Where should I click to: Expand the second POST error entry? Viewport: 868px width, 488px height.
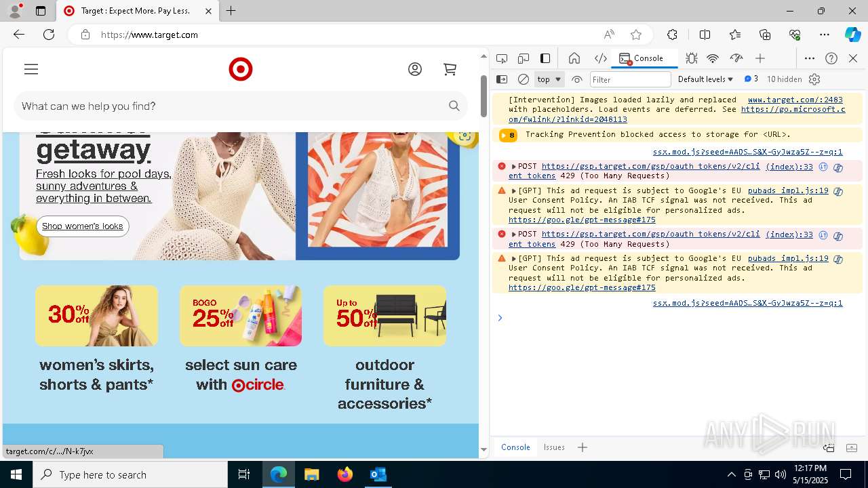[513, 234]
